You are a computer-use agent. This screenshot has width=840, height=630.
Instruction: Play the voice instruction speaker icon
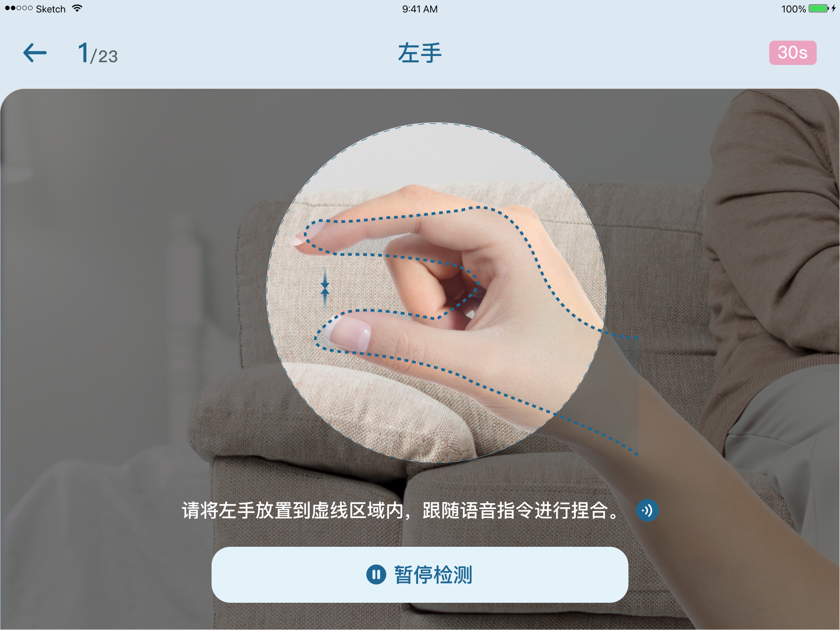point(647,510)
